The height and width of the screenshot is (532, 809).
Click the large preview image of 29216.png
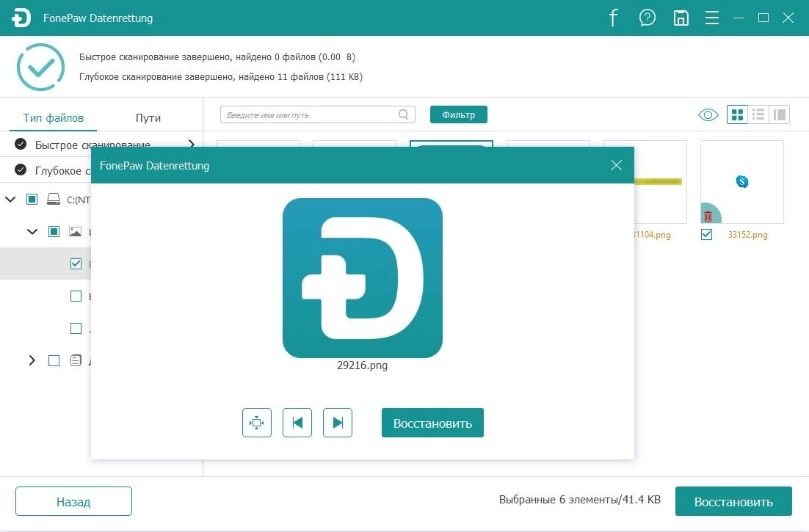pyautogui.click(x=362, y=278)
